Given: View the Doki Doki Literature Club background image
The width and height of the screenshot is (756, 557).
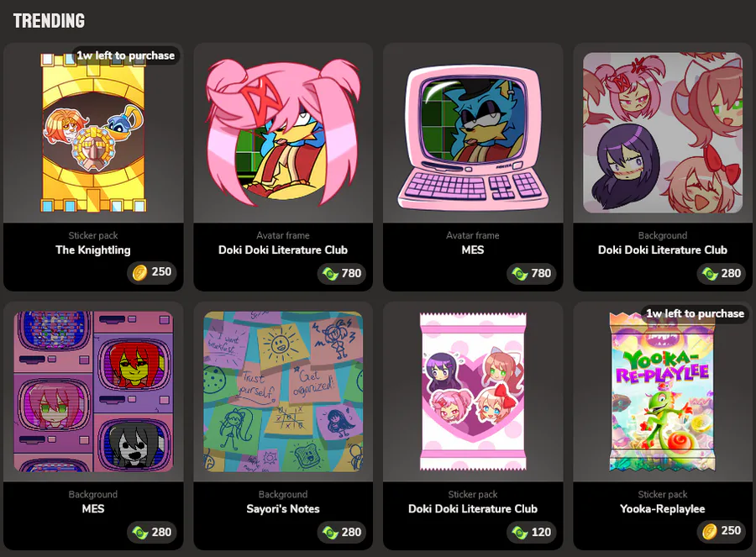Looking at the screenshot, I should click(x=663, y=133).
